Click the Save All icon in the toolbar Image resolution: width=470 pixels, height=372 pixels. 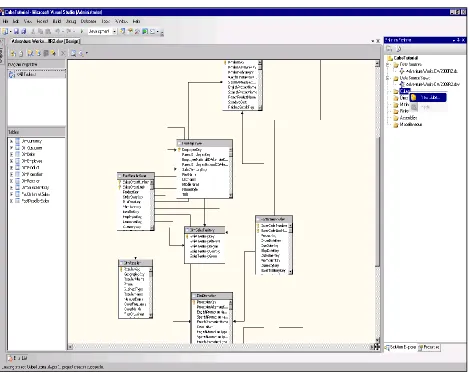(x=23, y=31)
